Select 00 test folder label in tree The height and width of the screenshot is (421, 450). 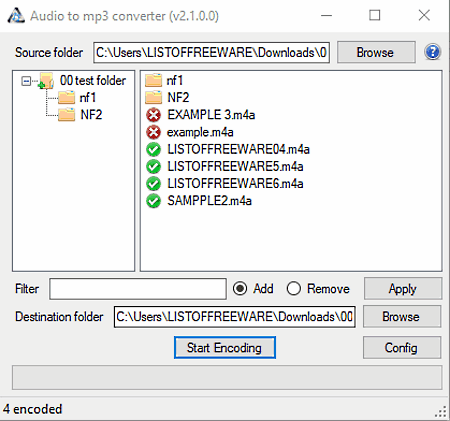pyautogui.click(x=93, y=81)
